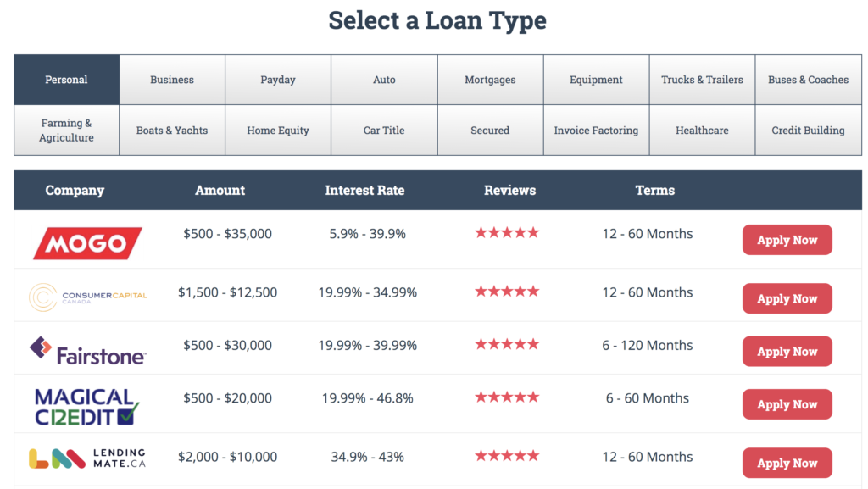868x489 pixels.
Task: Select Buses & Coaches tab
Action: pyautogui.click(x=808, y=80)
